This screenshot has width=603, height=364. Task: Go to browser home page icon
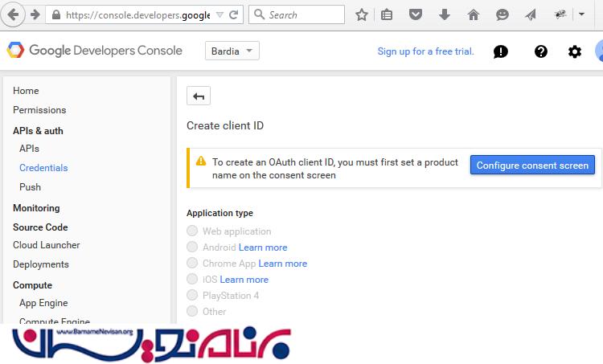tap(474, 14)
